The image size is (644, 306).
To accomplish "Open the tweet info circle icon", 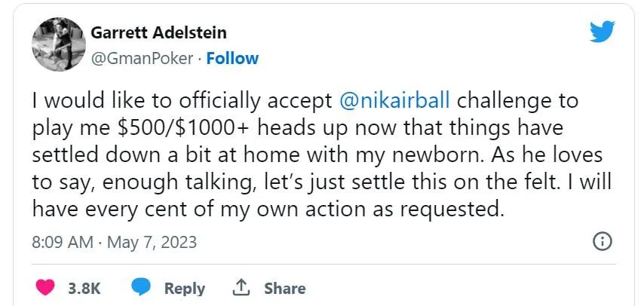I will click(x=603, y=242).
